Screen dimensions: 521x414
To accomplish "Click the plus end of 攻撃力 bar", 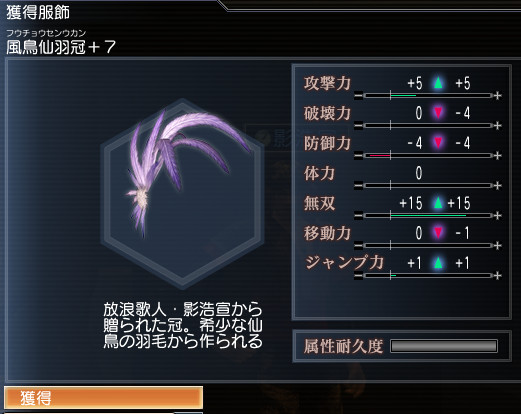I will tap(498, 96).
